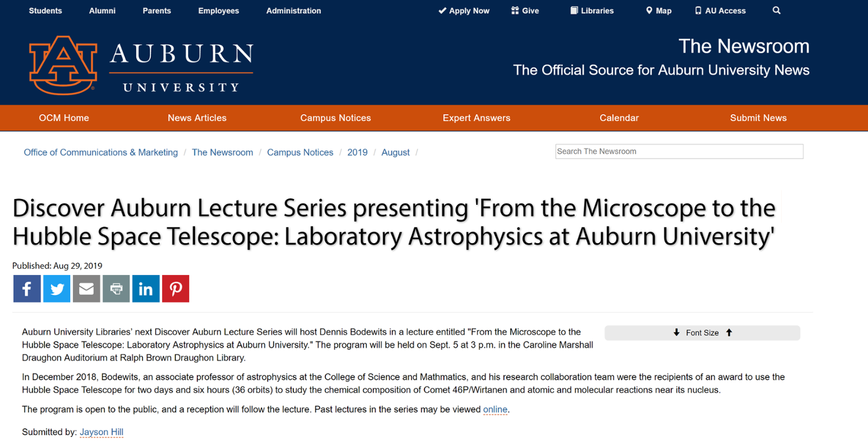Pin article on Pinterest
The image size is (868, 448).
point(175,289)
